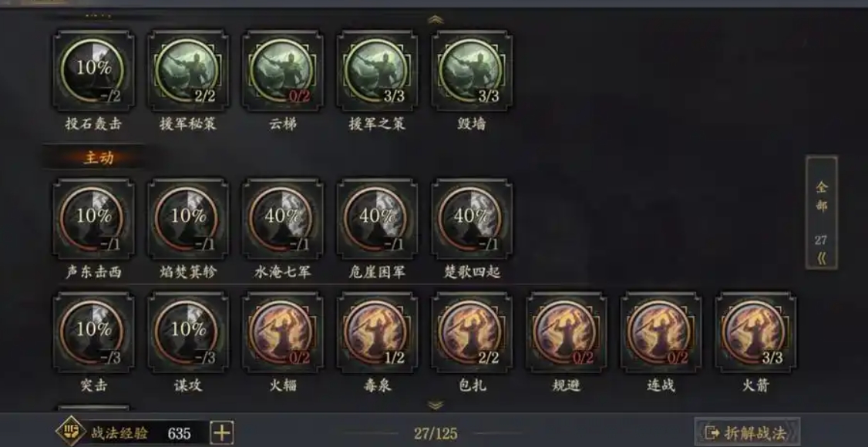
Task: Select the 云梯 skill icon
Action: pyautogui.click(x=282, y=71)
